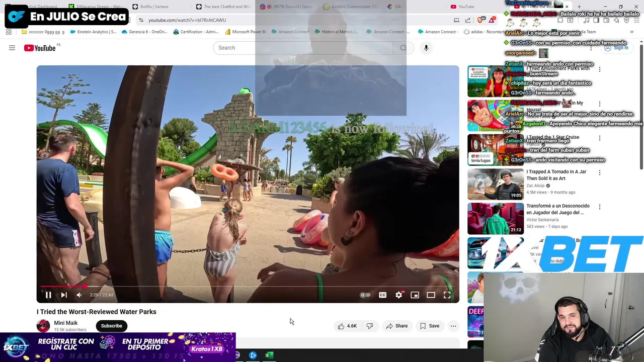
Task: Open more actions ellipsis below the video
Action: (453, 326)
